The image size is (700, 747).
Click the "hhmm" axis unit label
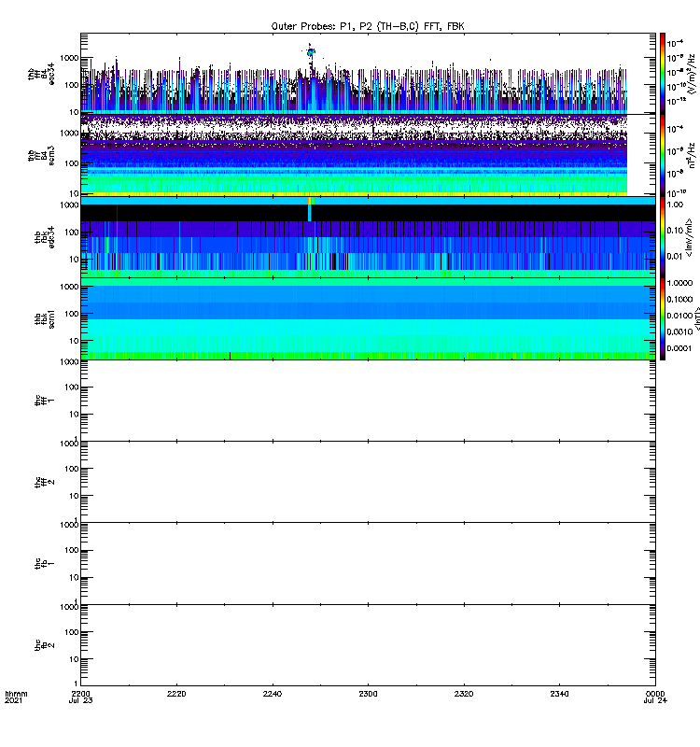[16, 694]
